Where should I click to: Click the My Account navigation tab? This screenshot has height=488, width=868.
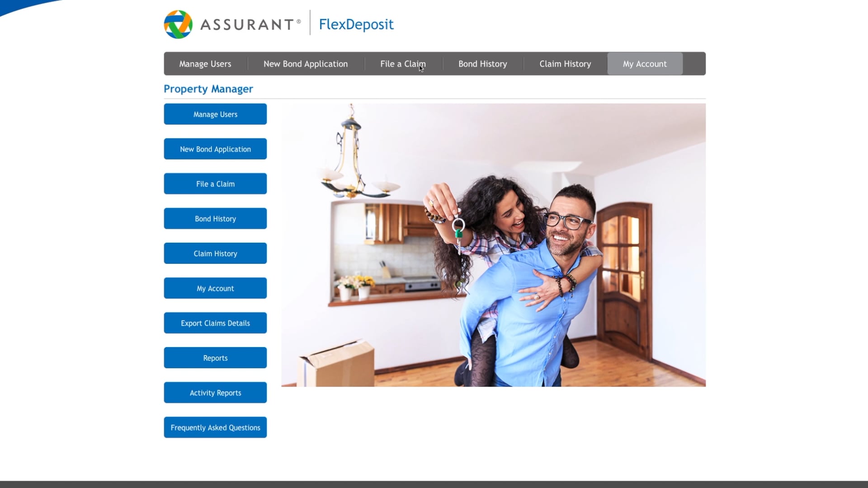(644, 64)
